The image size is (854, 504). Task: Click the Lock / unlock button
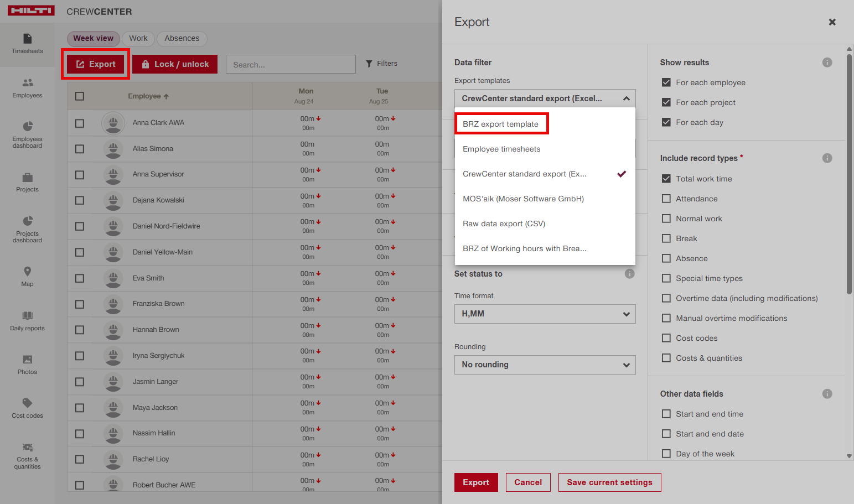pos(175,64)
